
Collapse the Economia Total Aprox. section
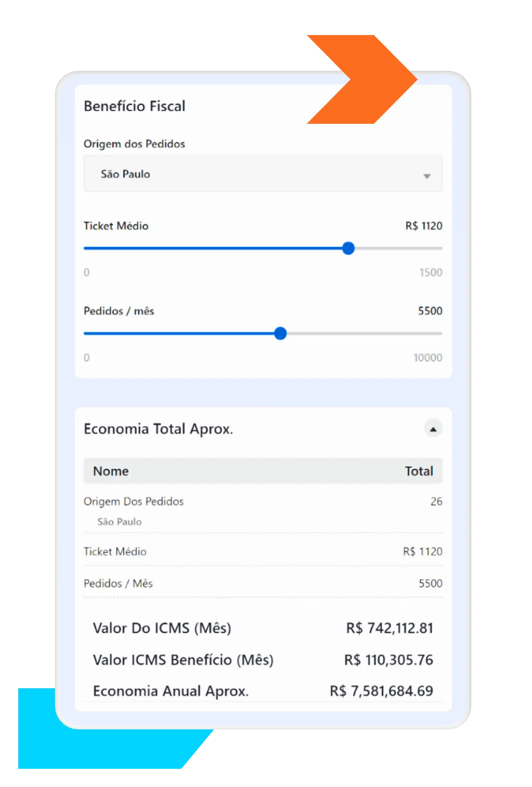coord(433,429)
